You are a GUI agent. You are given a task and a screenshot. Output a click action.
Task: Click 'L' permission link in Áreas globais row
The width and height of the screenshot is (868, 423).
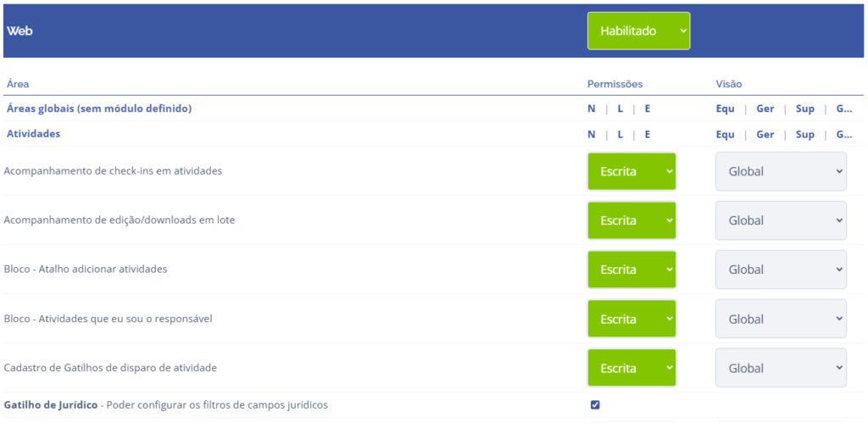click(620, 109)
